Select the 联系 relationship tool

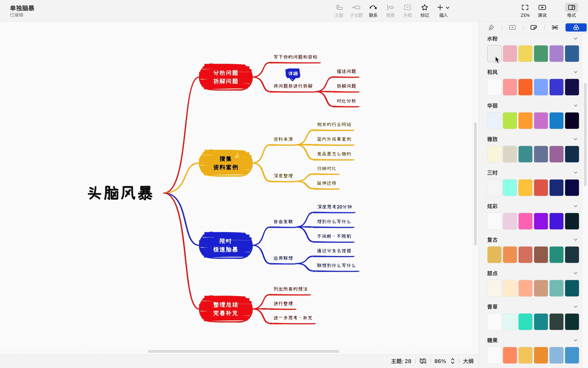373,10
